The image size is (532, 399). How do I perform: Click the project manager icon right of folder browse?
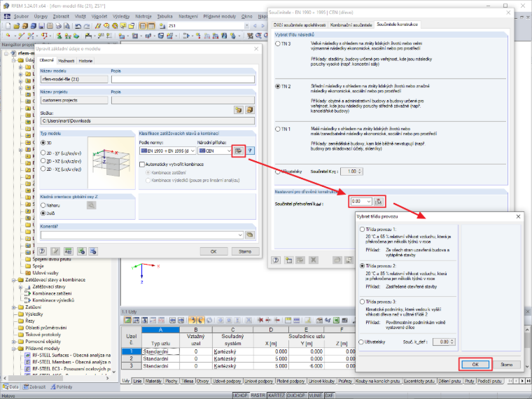pyautogui.click(x=250, y=110)
